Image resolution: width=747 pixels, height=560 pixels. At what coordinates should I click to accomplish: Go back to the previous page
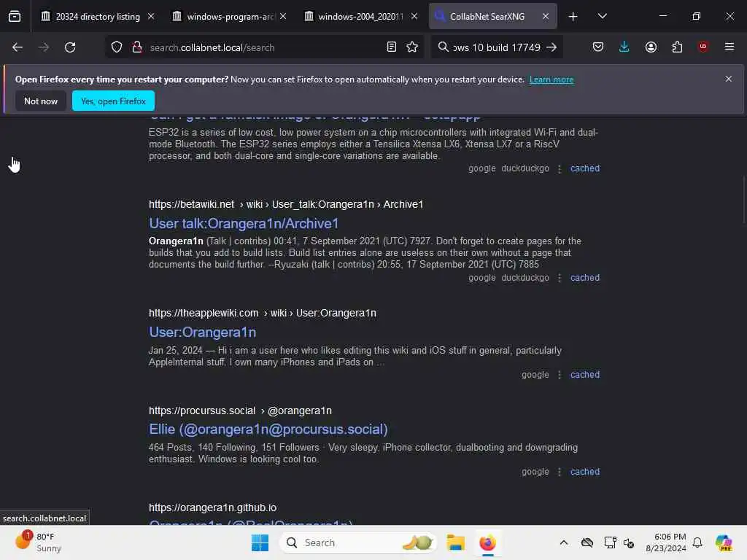coord(18,47)
